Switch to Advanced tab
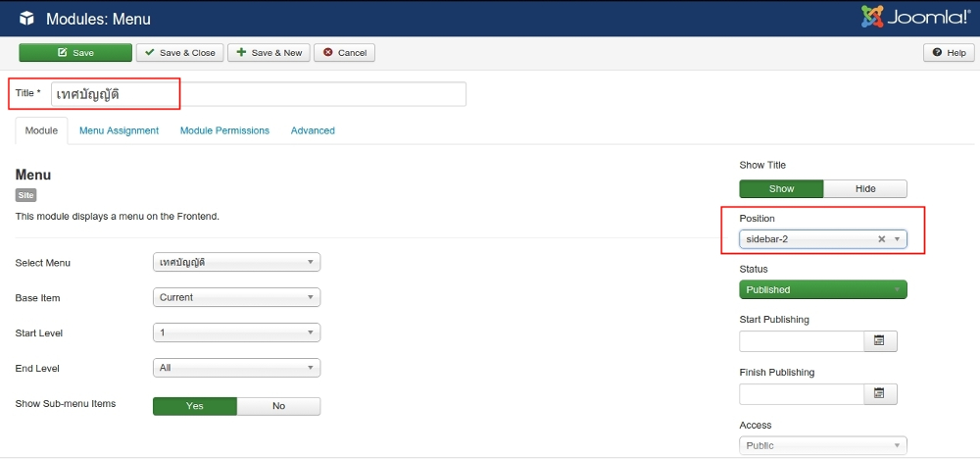This screenshot has height=459, width=980. (x=314, y=130)
